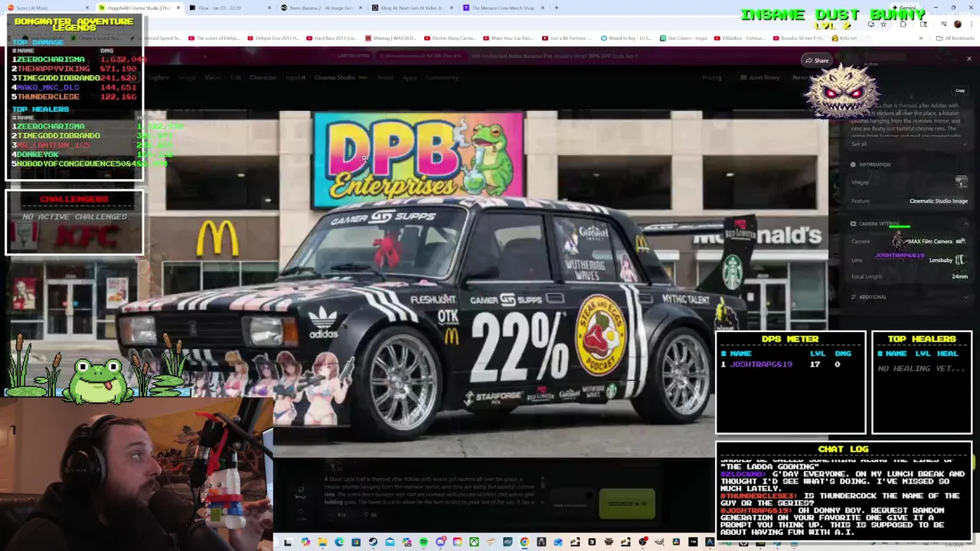Open Google Chrome from the taskbar
The height and width of the screenshot is (551, 980).
(524, 542)
